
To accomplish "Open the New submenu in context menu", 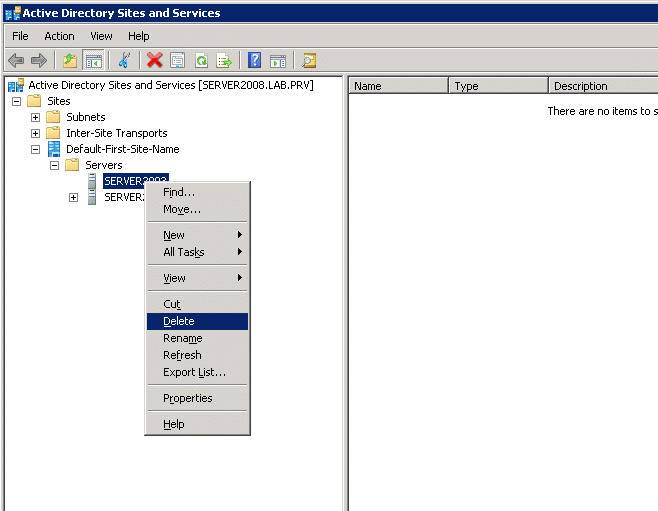I will [x=197, y=235].
